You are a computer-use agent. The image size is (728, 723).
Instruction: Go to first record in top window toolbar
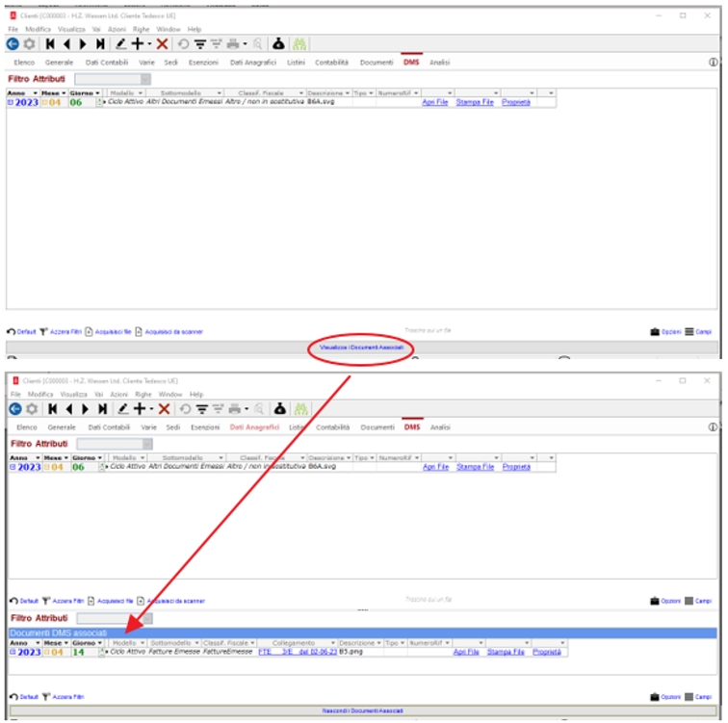coord(50,44)
